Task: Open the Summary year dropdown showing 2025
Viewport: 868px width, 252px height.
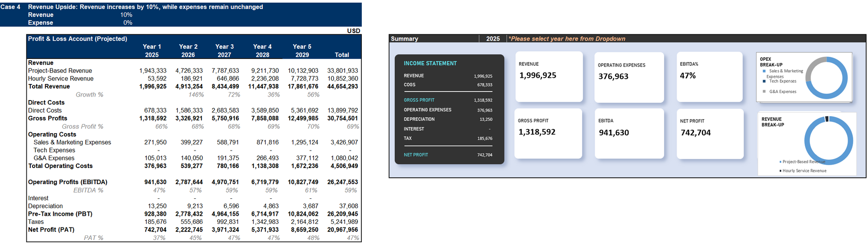Action: [x=492, y=39]
